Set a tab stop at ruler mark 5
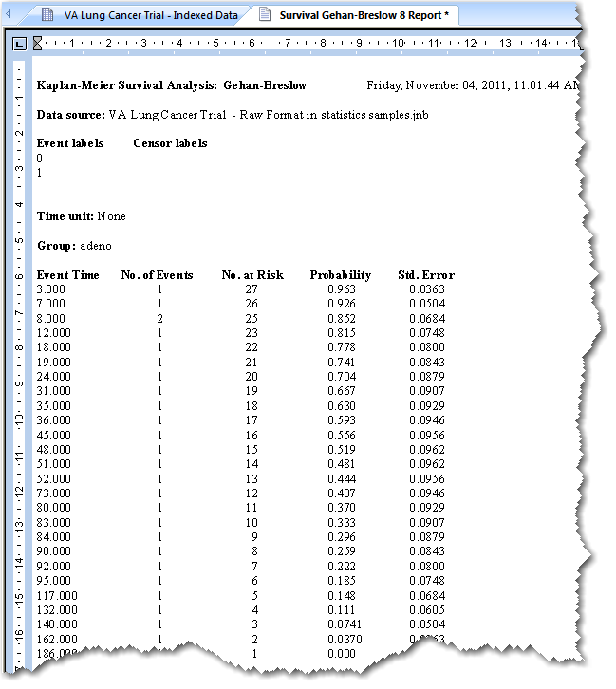This screenshot has width=616, height=689. [215, 44]
